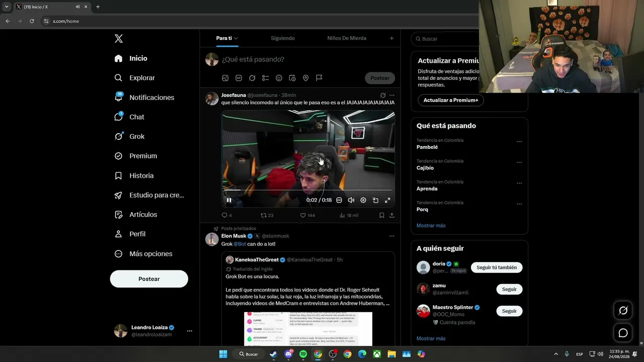This screenshot has height=362, width=644.
Task: Follow zamu with Seguir button
Action: click(509, 289)
